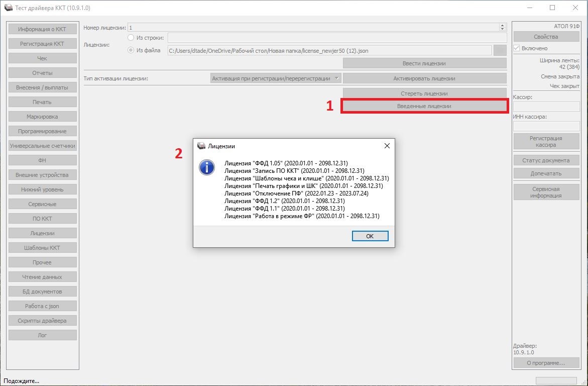
Task: Click the О программе button
Action: 546,363
